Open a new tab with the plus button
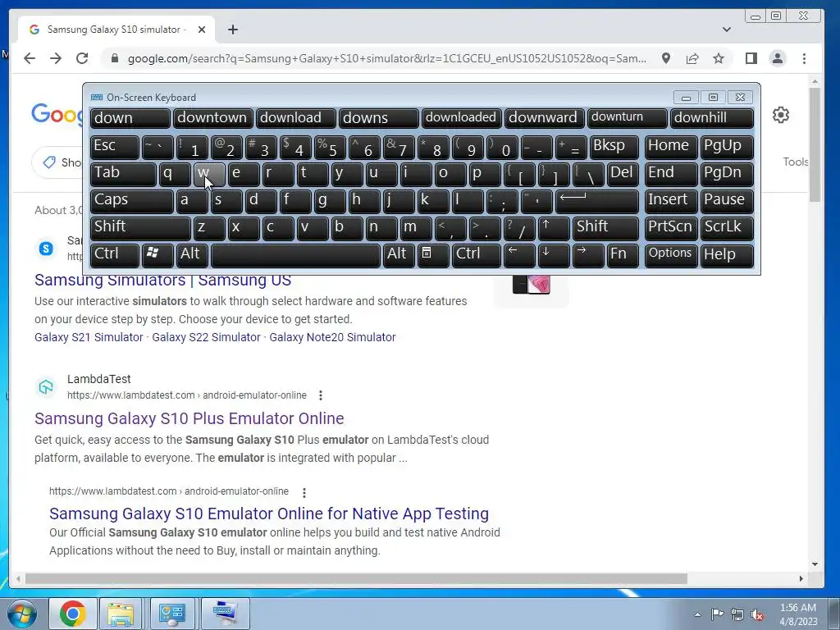Screen dimensions: 840x630 click(232, 30)
